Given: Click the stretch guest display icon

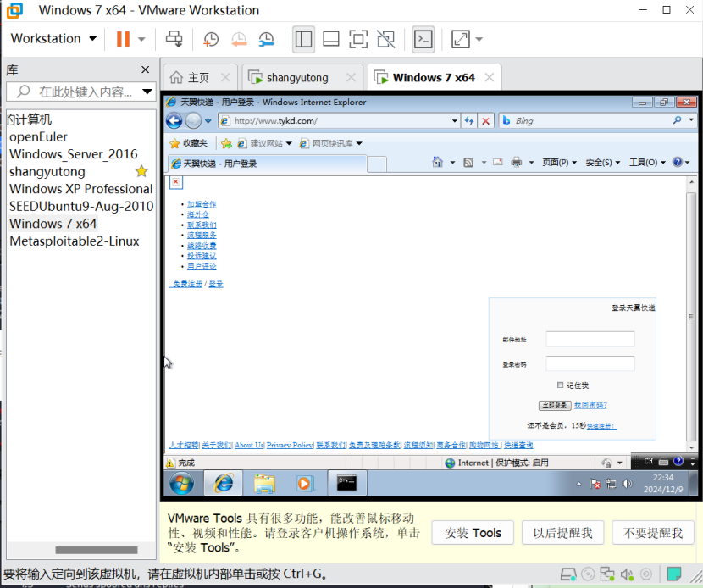Looking at the screenshot, I should point(461,39).
